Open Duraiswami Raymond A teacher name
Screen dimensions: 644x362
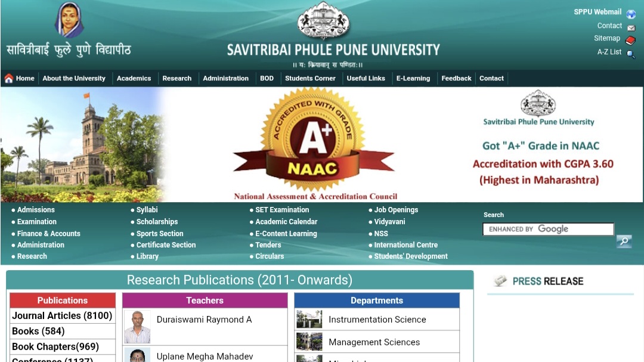204,320
